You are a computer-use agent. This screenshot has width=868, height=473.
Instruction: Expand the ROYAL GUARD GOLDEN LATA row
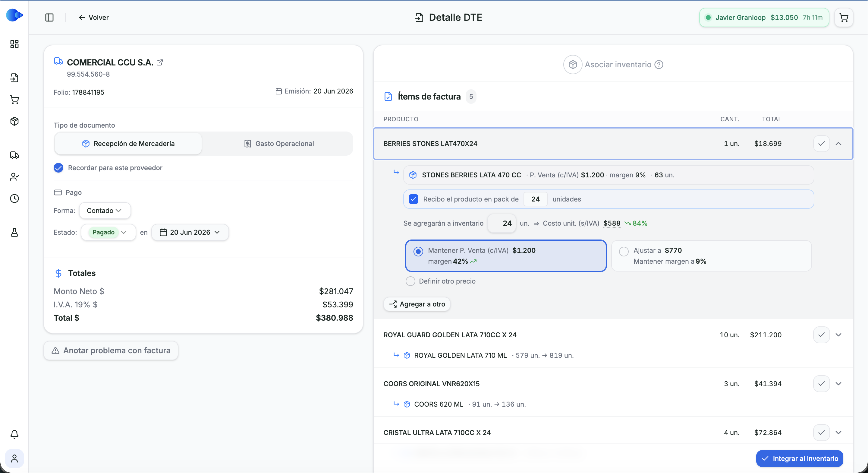[x=839, y=335]
